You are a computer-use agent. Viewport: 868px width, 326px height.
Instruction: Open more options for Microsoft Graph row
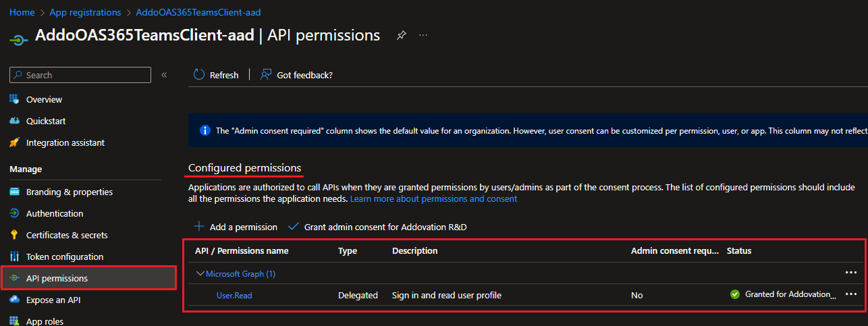click(x=850, y=273)
